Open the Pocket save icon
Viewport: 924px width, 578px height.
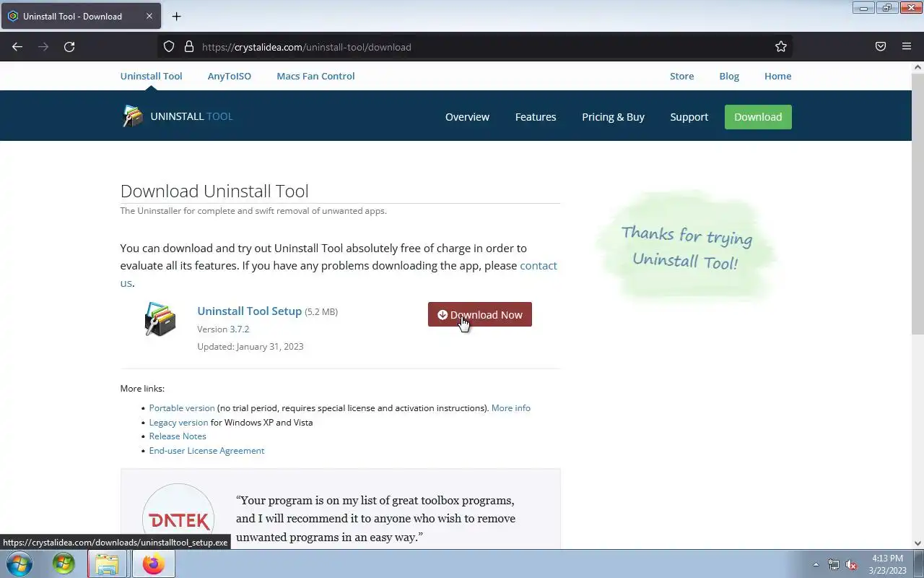pos(881,47)
